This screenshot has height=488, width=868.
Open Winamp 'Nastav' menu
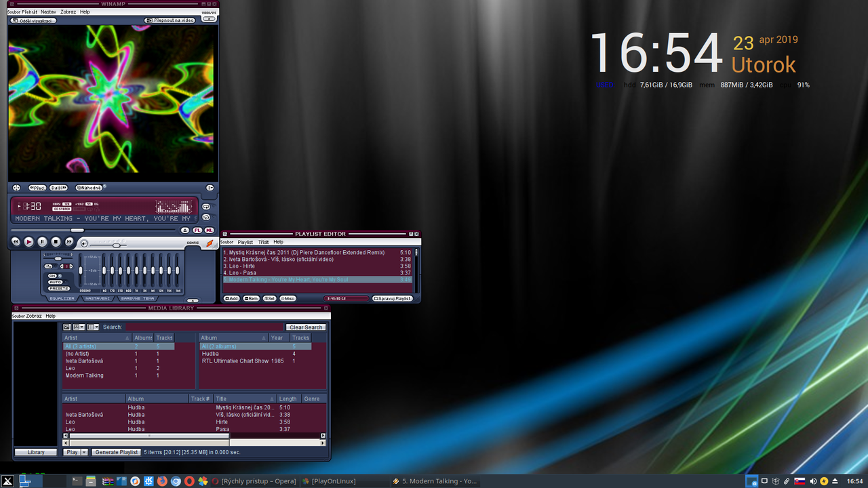[48, 12]
